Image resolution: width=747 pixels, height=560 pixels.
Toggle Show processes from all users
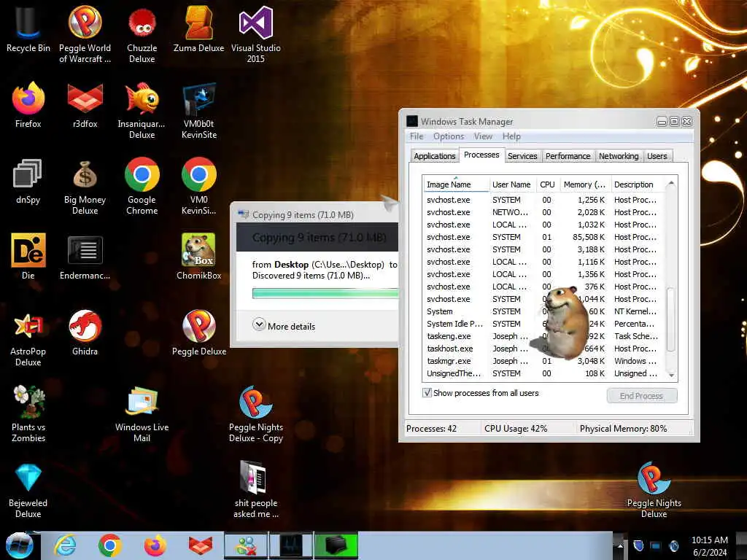427,393
